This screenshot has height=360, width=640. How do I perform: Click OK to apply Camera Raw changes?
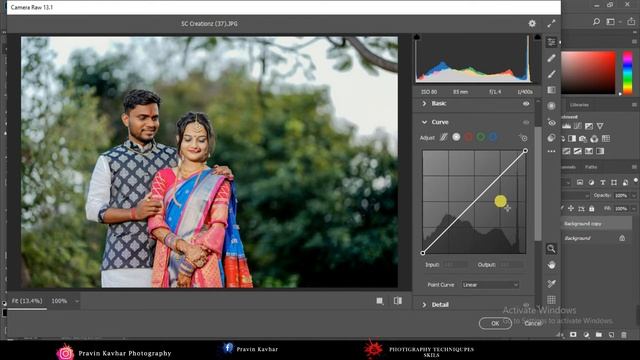pos(495,323)
